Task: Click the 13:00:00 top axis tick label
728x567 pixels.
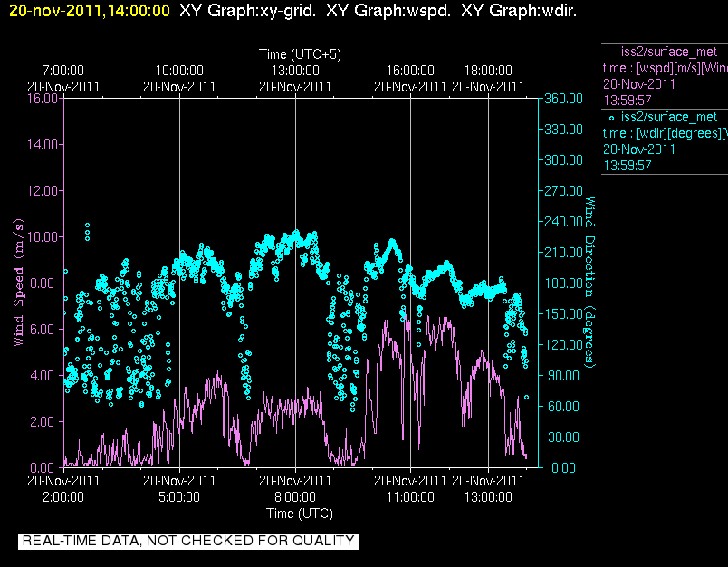Action: [295, 71]
